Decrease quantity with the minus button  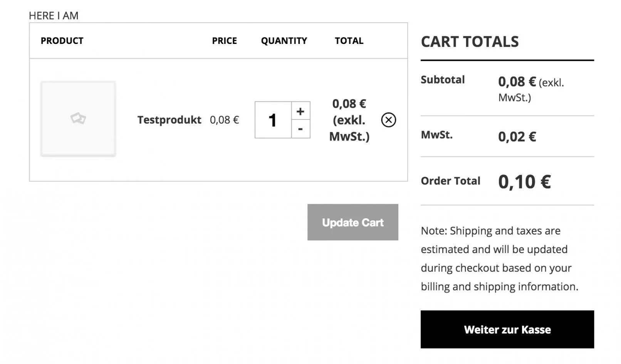[x=300, y=129]
